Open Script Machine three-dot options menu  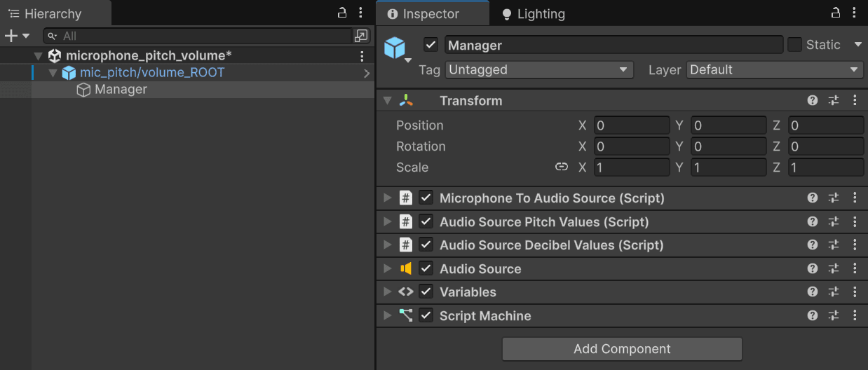point(855,315)
